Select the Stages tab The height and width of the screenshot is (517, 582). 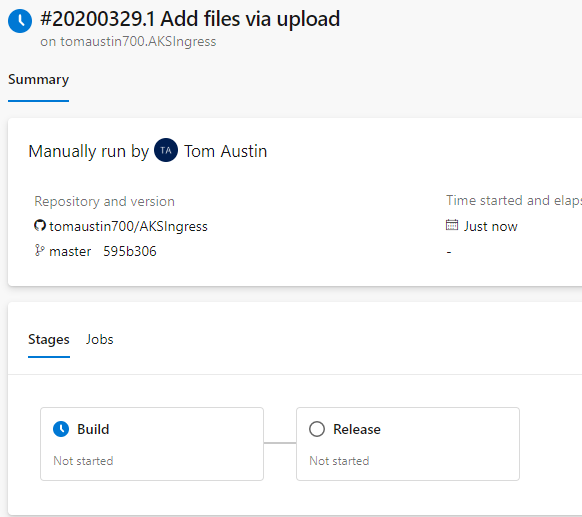[49, 339]
